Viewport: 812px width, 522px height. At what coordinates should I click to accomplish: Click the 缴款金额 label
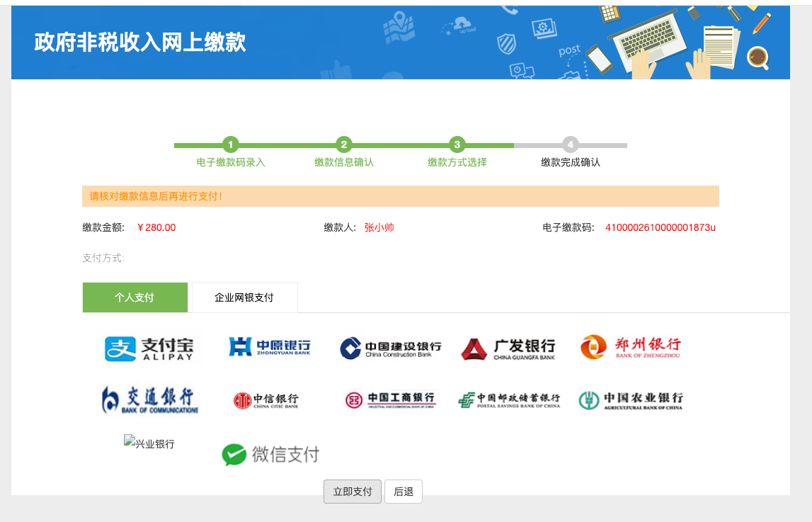click(x=103, y=227)
